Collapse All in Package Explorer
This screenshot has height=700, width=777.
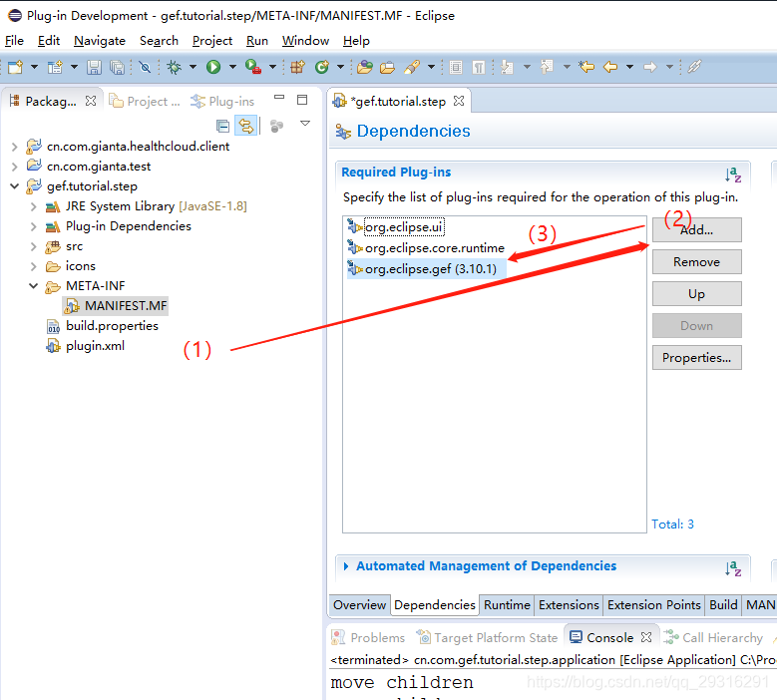click(223, 127)
